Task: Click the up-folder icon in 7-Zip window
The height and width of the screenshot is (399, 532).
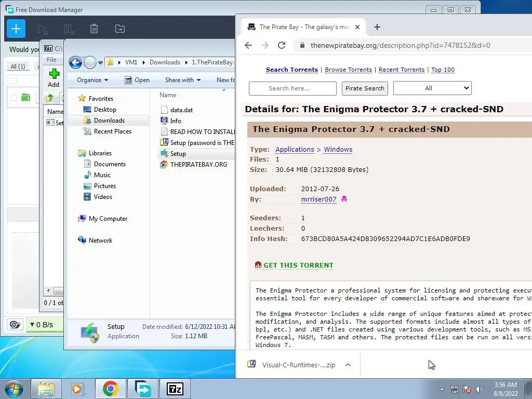Action: coord(50,98)
